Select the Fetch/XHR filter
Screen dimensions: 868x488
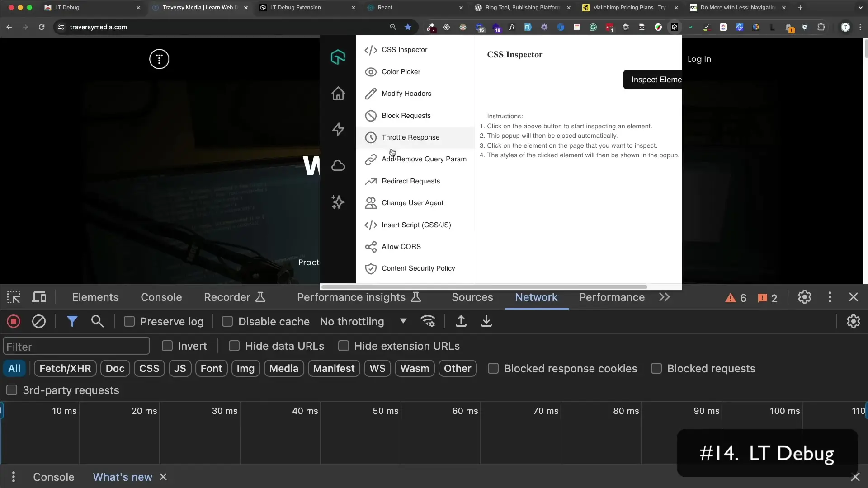tap(65, 369)
